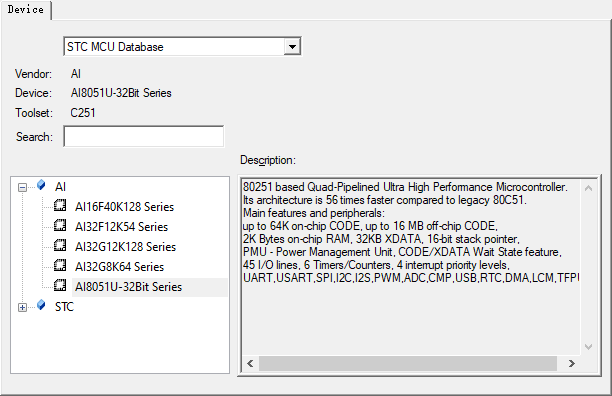Expand the STC vendor tree node

pos(22,308)
